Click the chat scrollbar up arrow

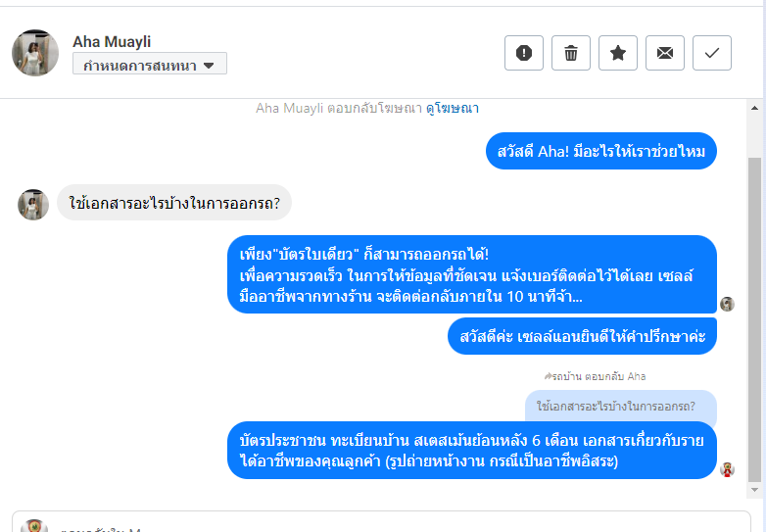tap(754, 106)
